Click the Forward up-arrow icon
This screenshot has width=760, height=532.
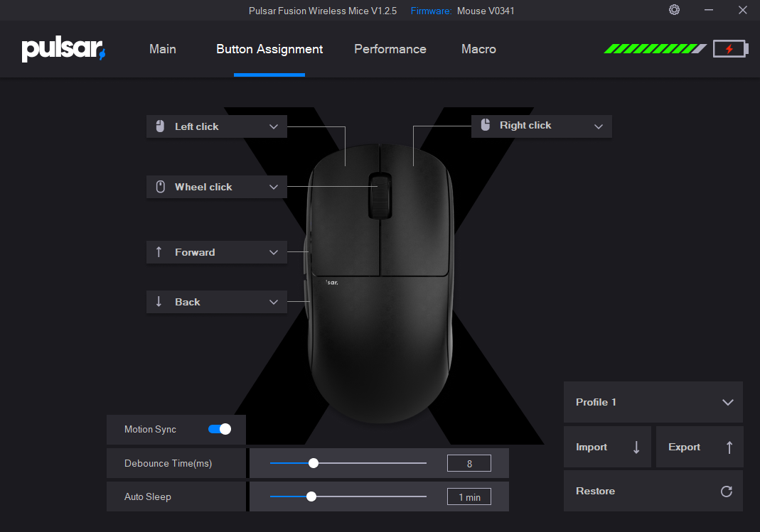click(159, 252)
